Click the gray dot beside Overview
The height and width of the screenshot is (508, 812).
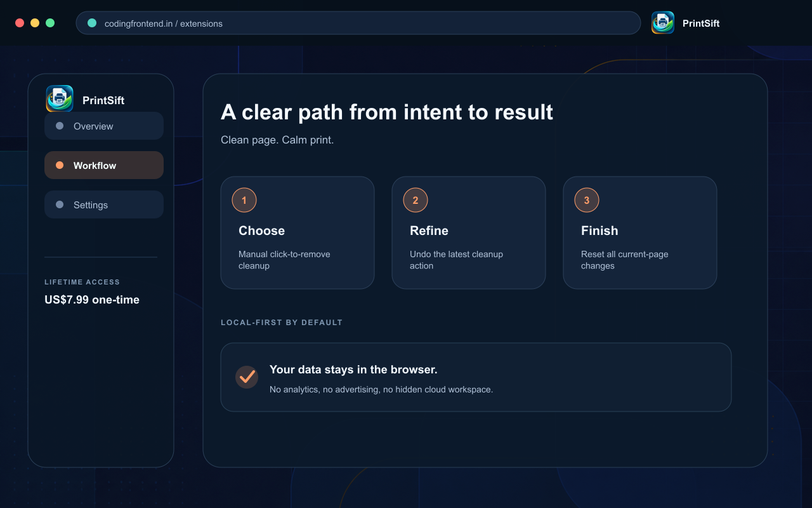pyautogui.click(x=60, y=126)
